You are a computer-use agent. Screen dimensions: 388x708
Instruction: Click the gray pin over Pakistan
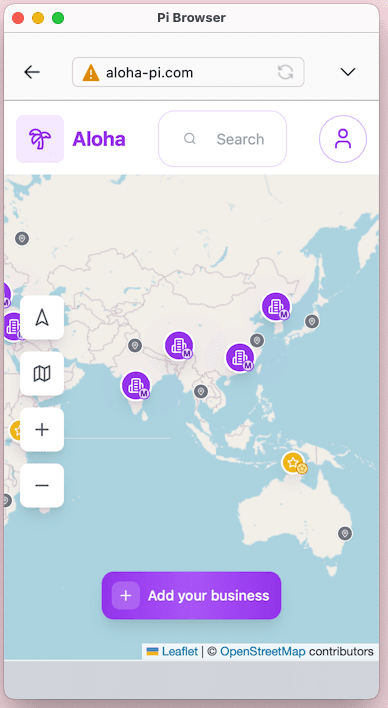[x=135, y=346]
